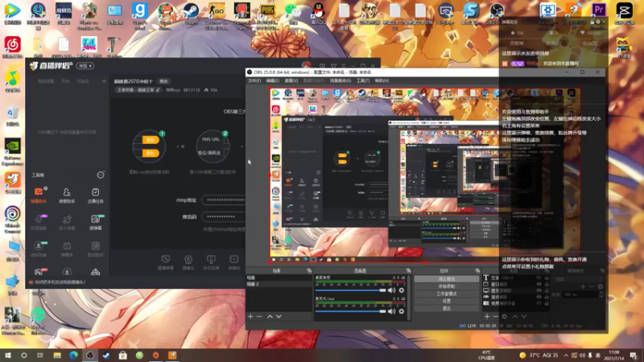Enable 工作室模式 studio mode

pos(447,294)
